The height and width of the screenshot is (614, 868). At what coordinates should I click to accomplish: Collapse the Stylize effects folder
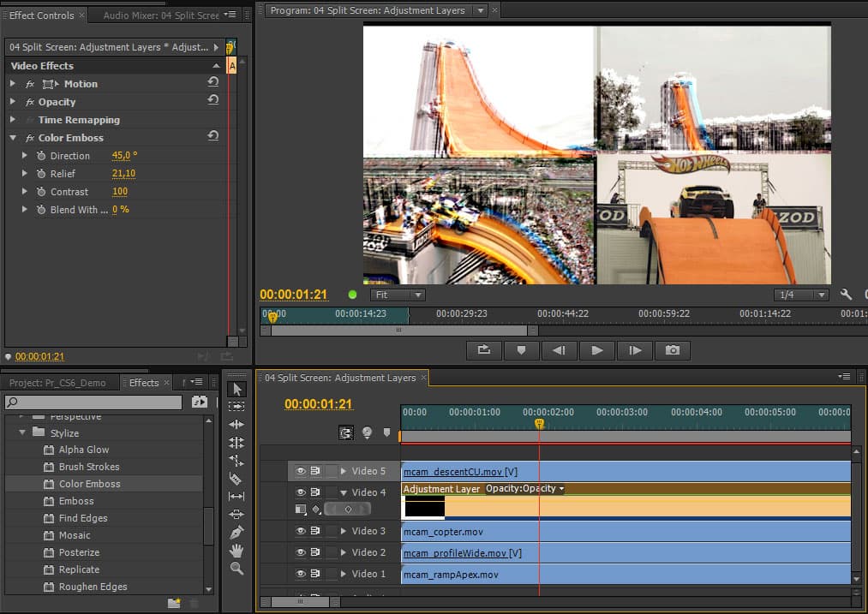coord(23,433)
